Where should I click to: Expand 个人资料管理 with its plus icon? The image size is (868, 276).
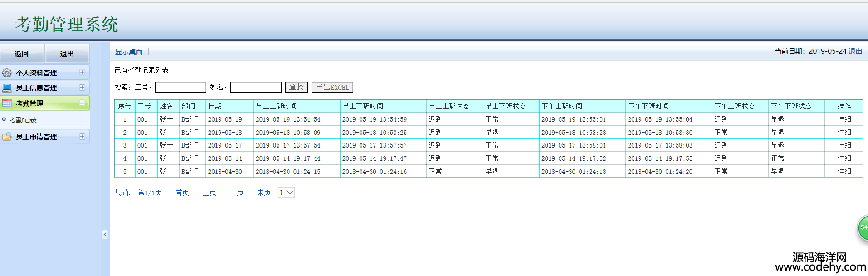[x=82, y=72]
